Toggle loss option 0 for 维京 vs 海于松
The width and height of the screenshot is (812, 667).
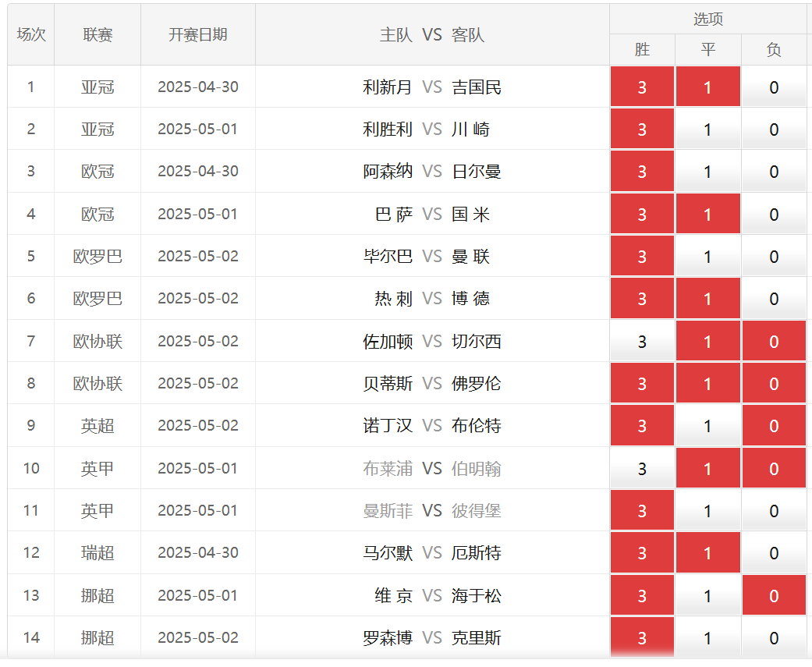pyautogui.click(x=774, y=595)
